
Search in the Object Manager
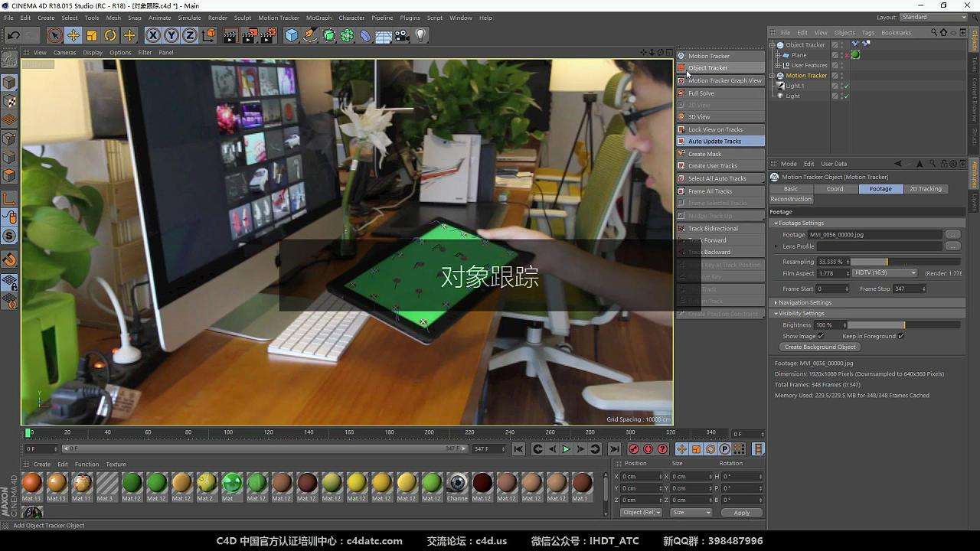point(933,32)
